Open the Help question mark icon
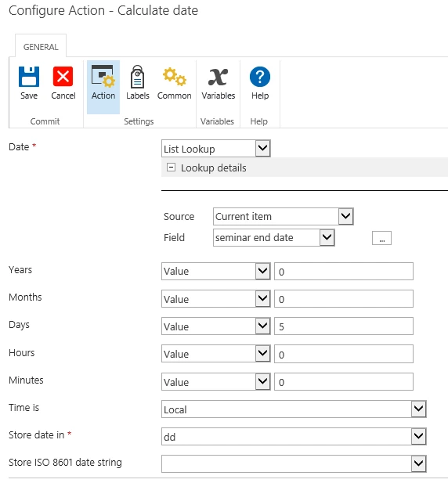This screenshot has width=448, height=483. pos(260,77)
